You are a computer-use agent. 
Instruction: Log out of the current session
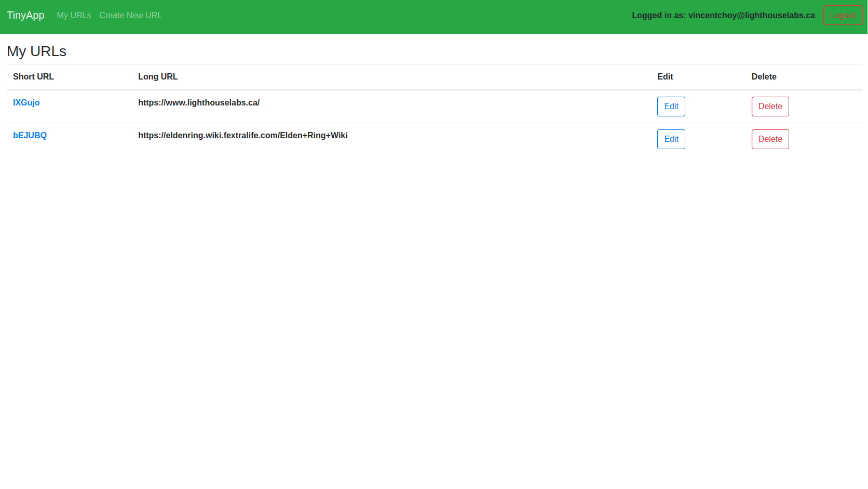[842, 15]
